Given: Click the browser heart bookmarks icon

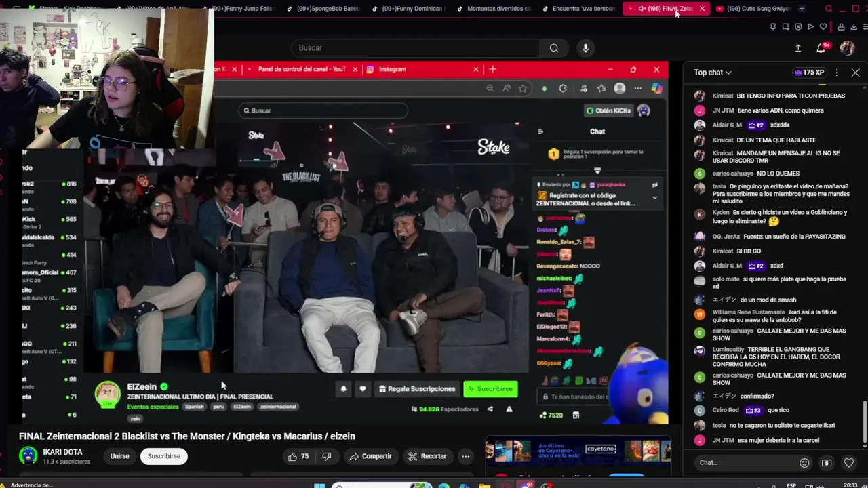Looking at the screenshot, I should pyautogui.click(x=823, y=26).
